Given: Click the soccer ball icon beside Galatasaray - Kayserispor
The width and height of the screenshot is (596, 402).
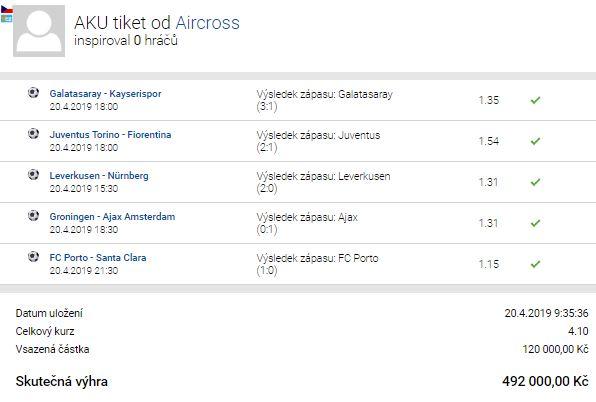Looking at the screenshot, I should click(x=33, y=93).
